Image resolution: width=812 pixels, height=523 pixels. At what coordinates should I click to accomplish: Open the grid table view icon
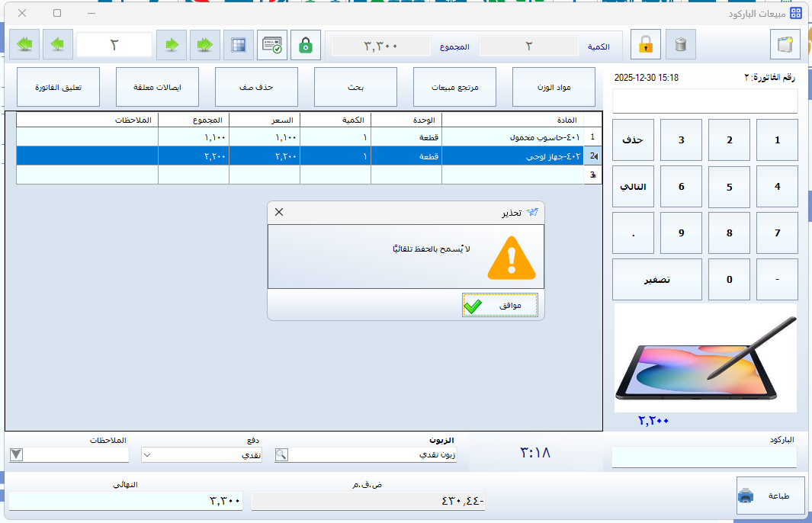239,45
